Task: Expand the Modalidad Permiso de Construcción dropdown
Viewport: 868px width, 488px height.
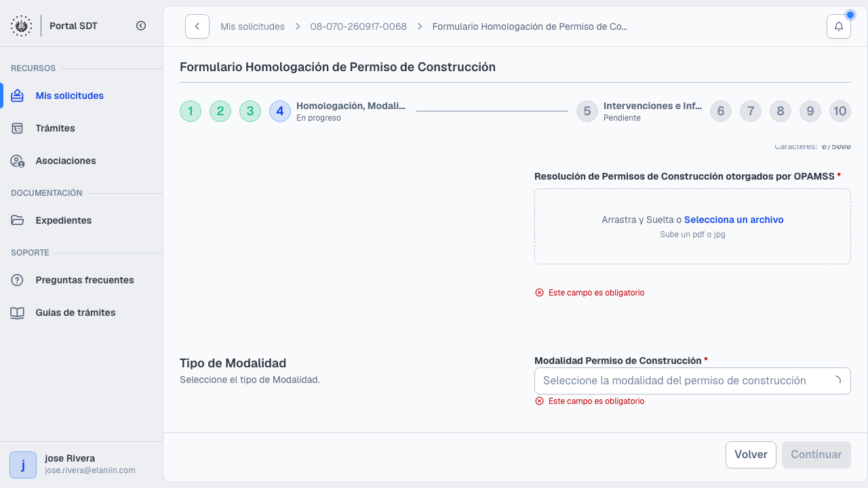Action: point(692,381)
